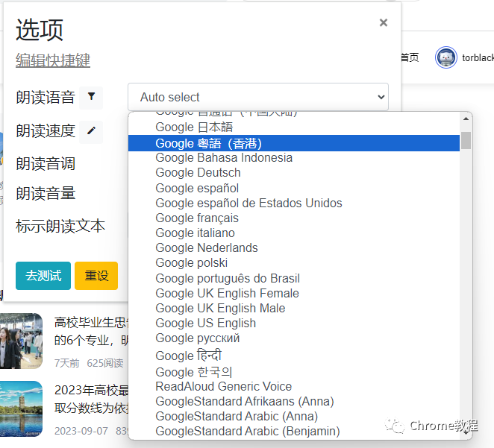Select Google Bahasa Indonesia voice
Screen dimensions: 494x448
pyautogui.click(x=294, y=157)
